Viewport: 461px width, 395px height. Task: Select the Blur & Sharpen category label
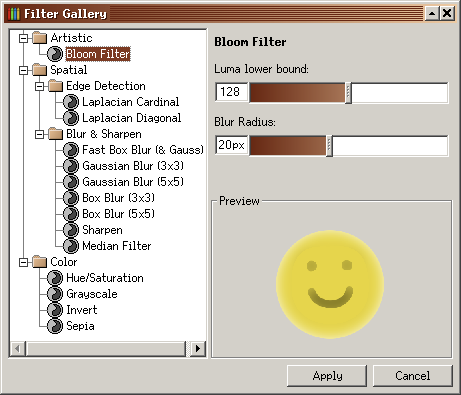[x=104, y=134]
